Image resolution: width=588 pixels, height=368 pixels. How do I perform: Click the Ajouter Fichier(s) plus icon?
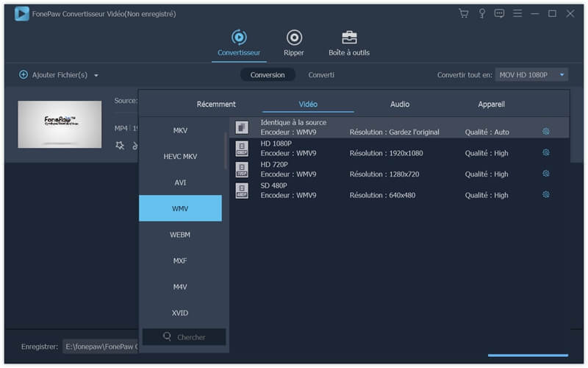tap(24, 75)
